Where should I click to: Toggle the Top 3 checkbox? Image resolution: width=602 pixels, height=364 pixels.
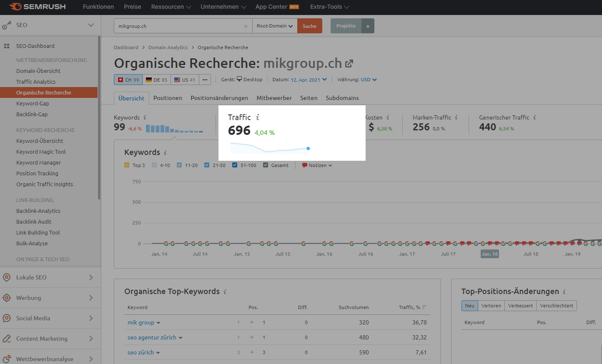pos(127,165)
